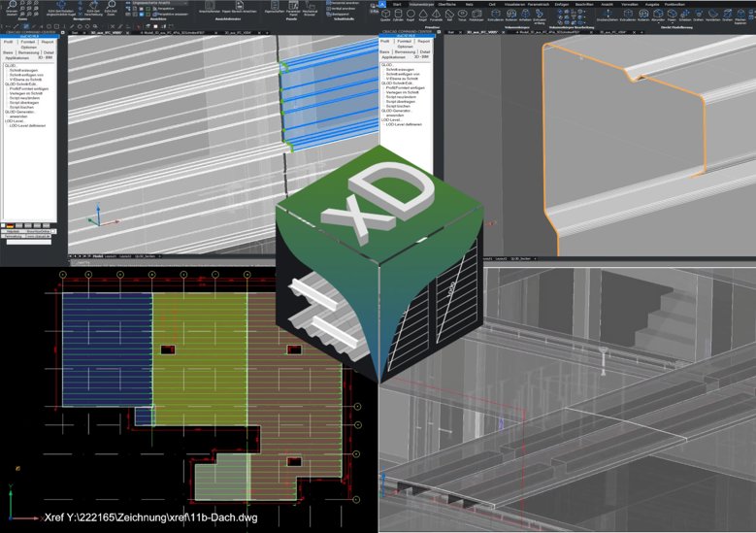This screenshot has width=756, height=533.
Task: Select the Keil wedge primitive tool
Action: (x=449, y=15)
